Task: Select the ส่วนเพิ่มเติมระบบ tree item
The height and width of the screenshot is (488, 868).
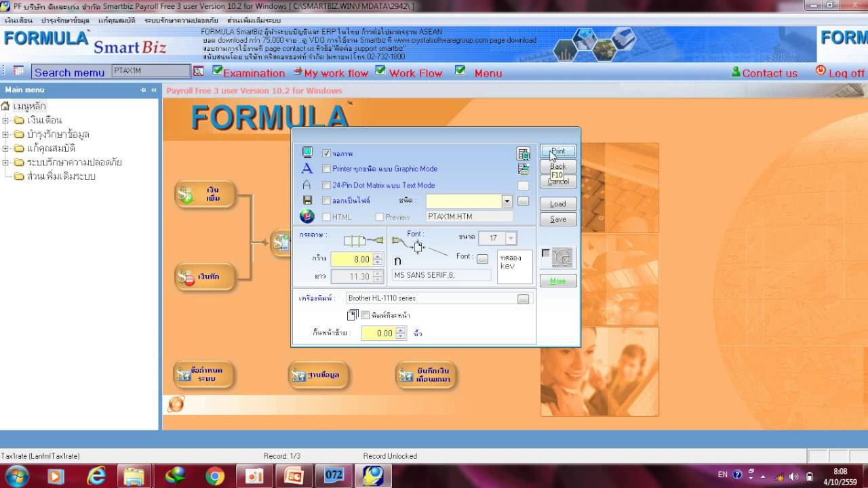Action: click(x=61, y=176)
